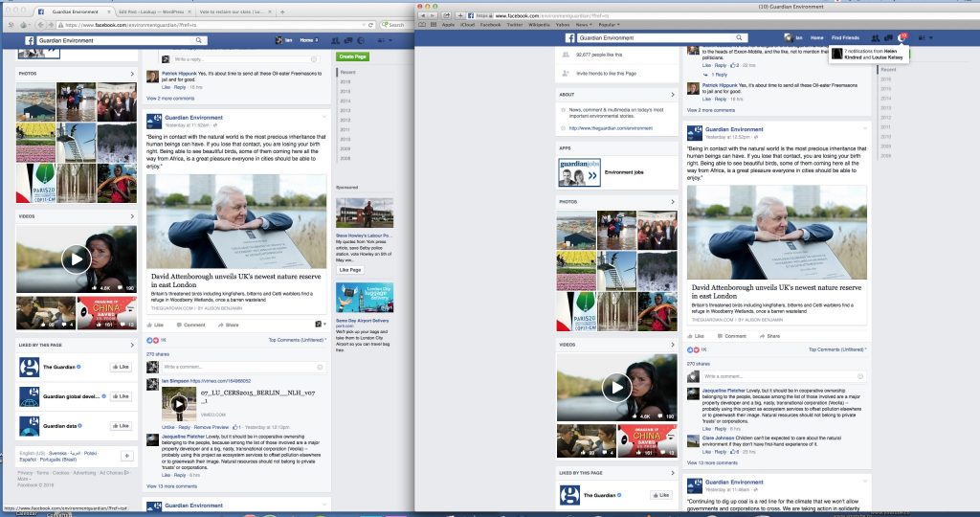Expand the PHOTOS section chevron in Safari
This screenshot has height=517, width=980.
point(673,202)
